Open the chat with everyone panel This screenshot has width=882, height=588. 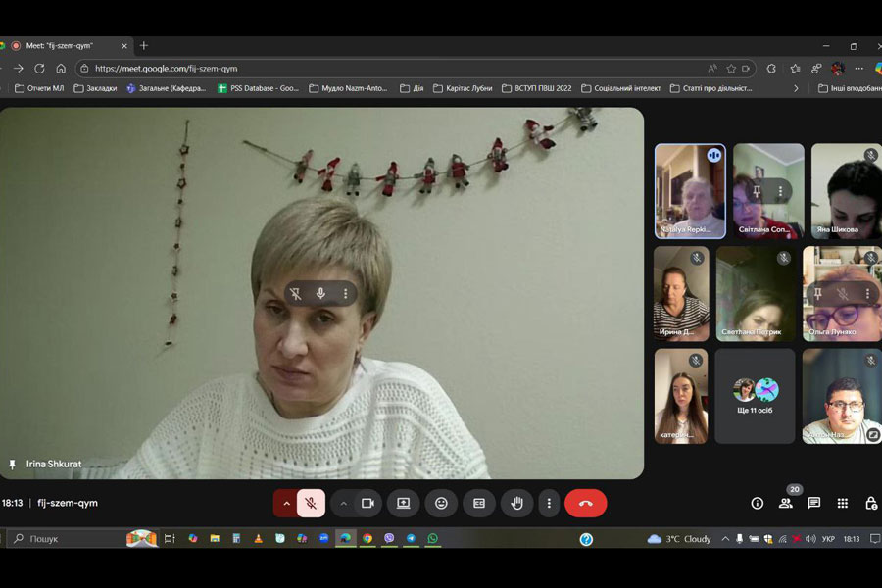[x=813, y=503]
